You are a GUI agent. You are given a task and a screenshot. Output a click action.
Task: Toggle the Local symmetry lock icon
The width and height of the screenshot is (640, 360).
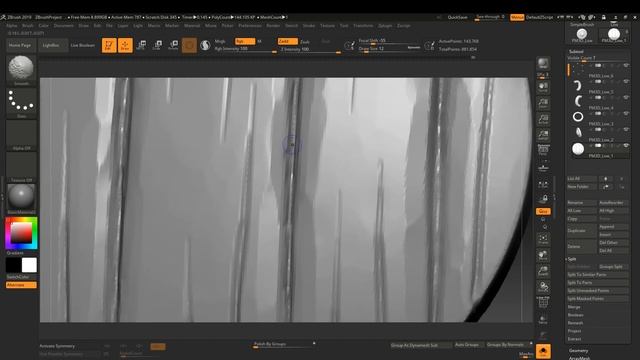coord(543,199)
